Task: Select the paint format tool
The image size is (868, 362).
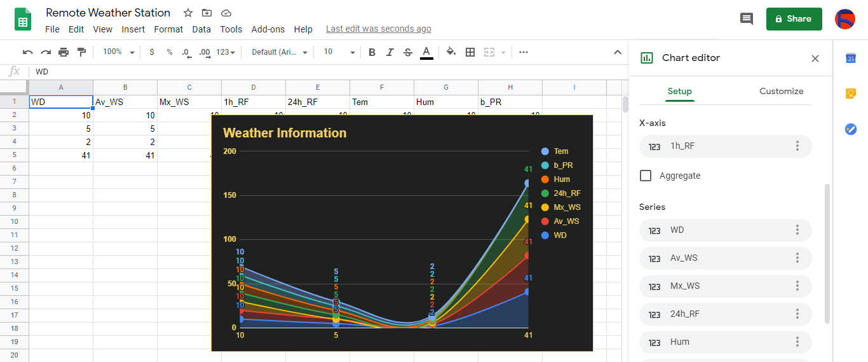Action: (x=81, y=52)
